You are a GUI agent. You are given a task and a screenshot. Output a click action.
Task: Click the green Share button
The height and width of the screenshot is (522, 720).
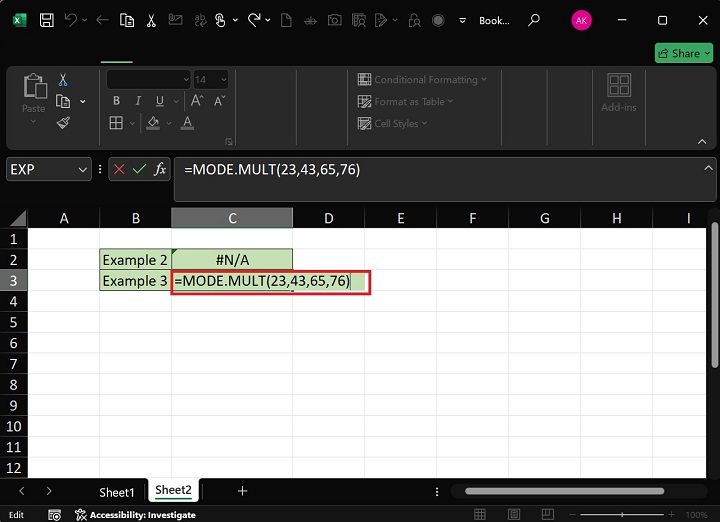tap(684, 53)
